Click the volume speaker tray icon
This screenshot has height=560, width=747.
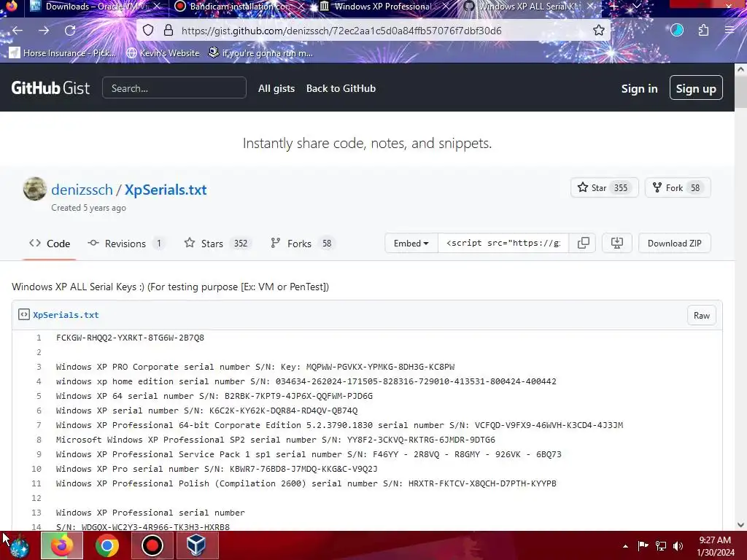pos(678,546)
